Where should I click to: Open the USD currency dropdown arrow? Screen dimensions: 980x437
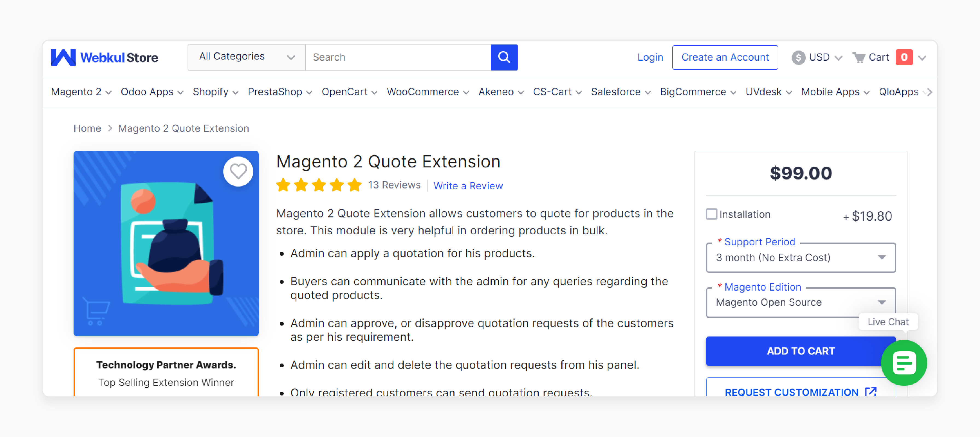(x=838, y=58)
